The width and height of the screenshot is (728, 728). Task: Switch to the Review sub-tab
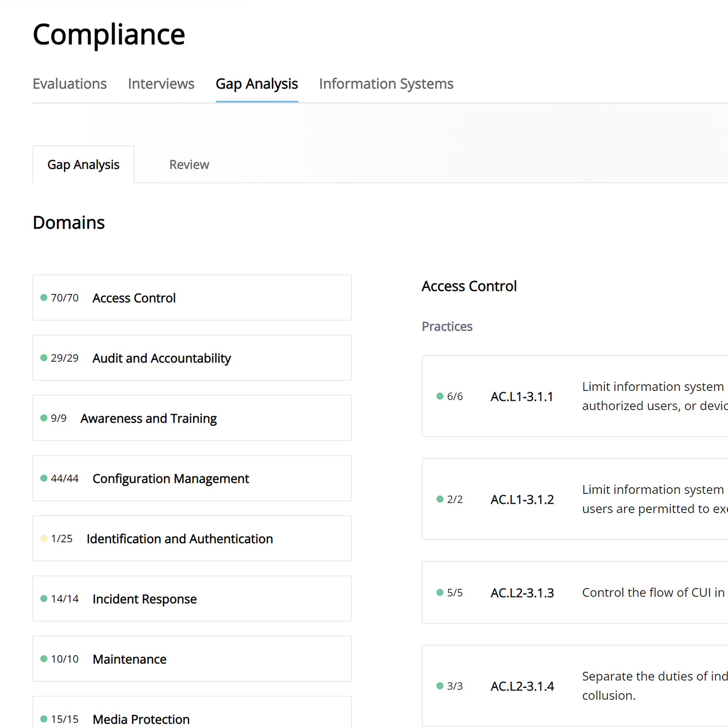(x=189, y=165)
